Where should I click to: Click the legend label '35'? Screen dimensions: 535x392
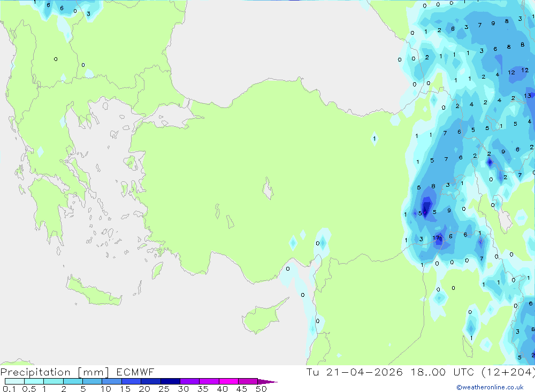203,389
